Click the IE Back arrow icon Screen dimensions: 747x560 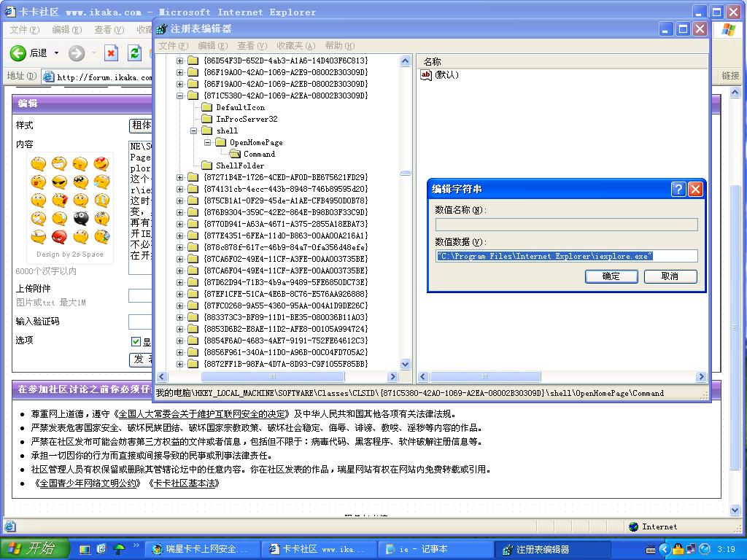[18, 52]
